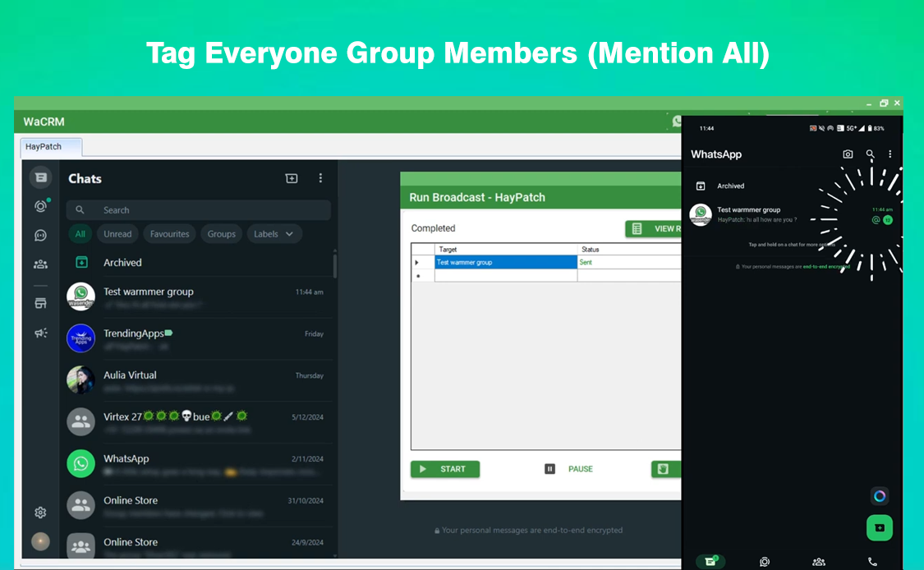
Task: Open the advertise megaphone icon in sidebar
Action: coord(40,333)
